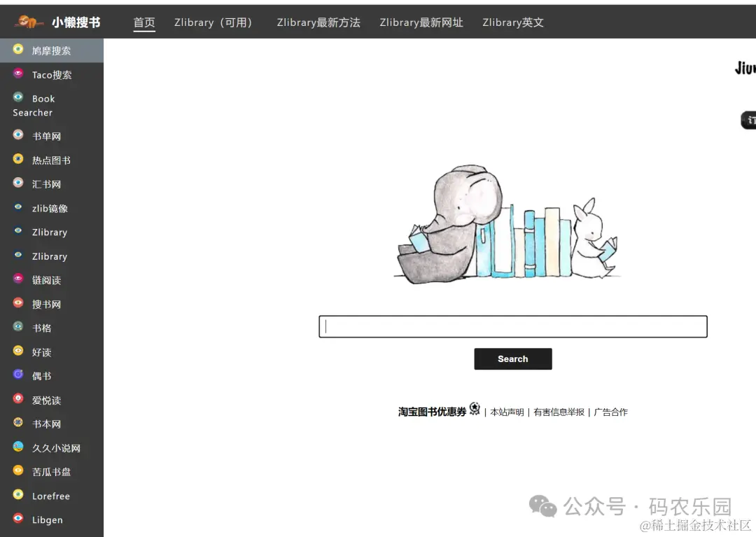756x537 pixels.
Task: Go to Zlibrary最新方法 in the top menu
Action: [x=318, y=22]
